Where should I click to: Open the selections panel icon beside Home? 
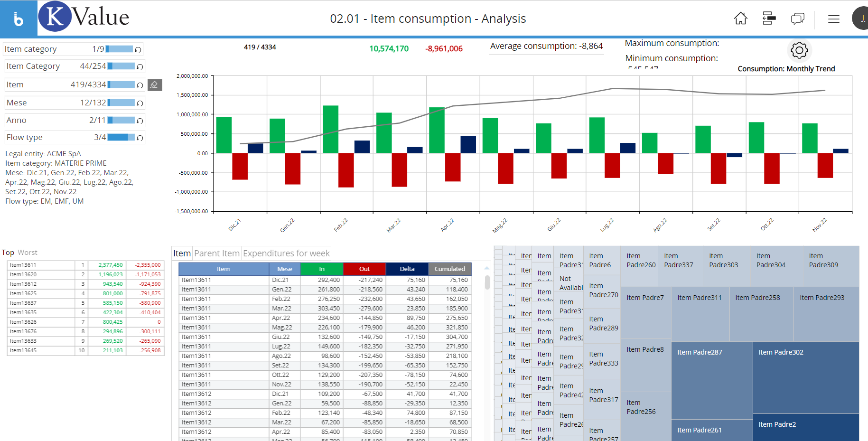(x=769, y=19)
